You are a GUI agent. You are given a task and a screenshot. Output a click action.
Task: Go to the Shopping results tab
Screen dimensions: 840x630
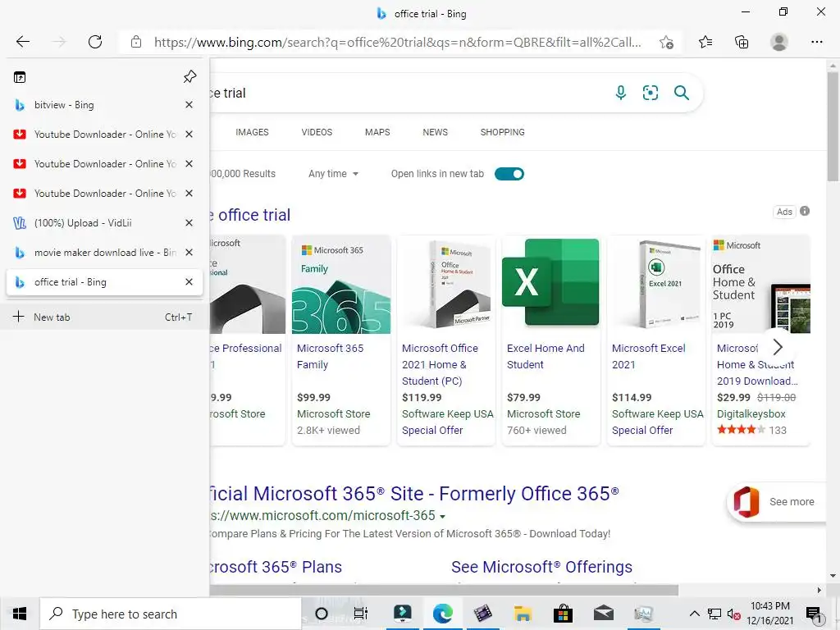[x=503, y=132]
